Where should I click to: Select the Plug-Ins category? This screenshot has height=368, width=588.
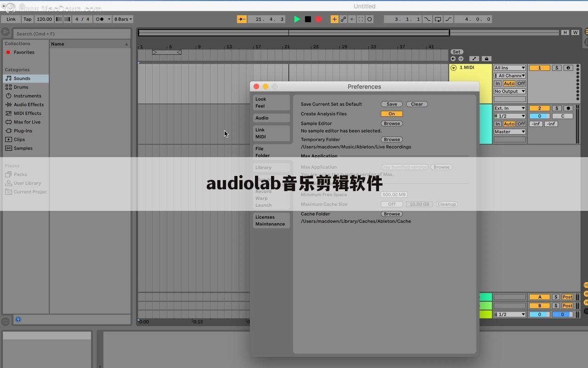point(26,131)
